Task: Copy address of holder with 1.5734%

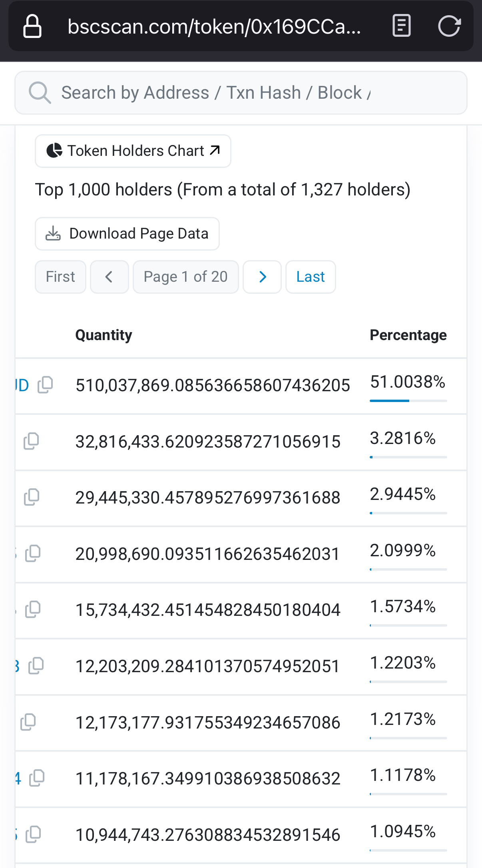Action: [33, 609]
